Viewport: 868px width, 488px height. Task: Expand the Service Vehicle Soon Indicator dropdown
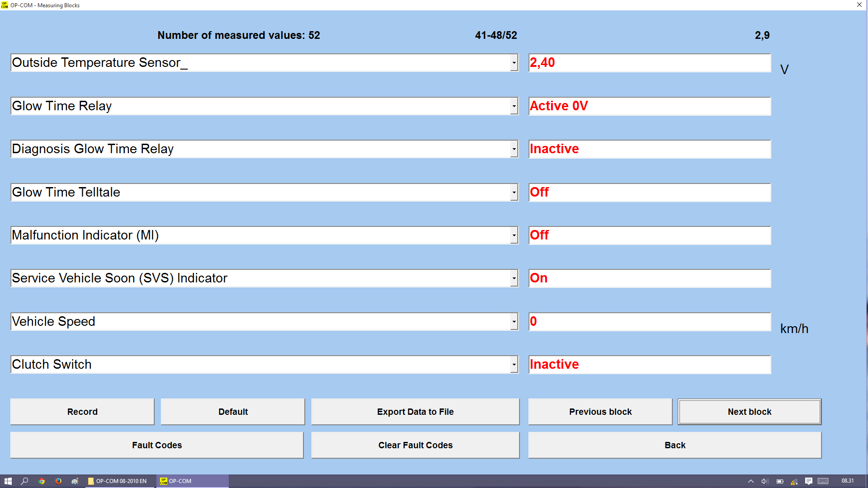coord(514,278)
